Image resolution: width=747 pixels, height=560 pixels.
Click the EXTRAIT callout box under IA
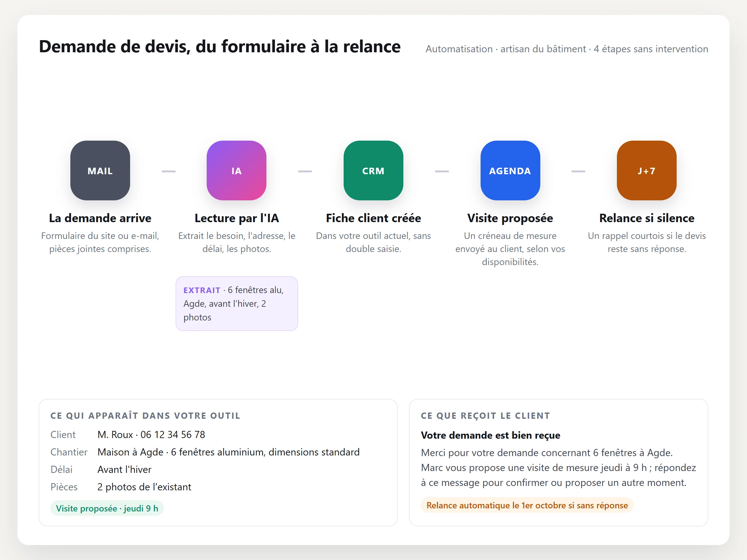(237, 303)
